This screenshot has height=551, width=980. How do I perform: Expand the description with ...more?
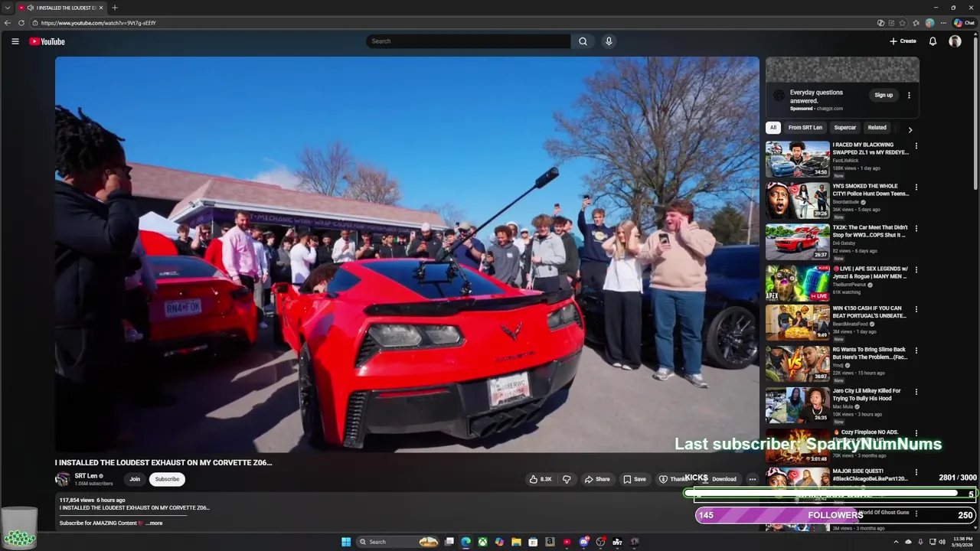click(154, 523)
